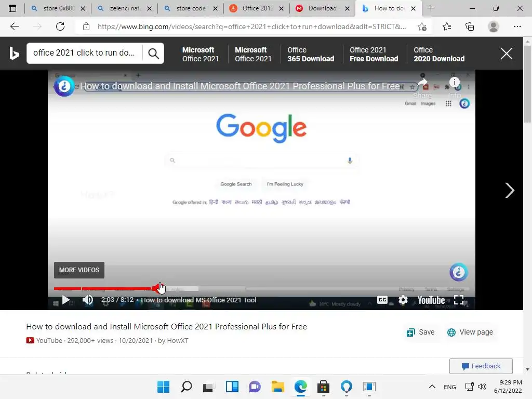Click the Microsoft Edge taskbar icon

(x=301, y=387)
